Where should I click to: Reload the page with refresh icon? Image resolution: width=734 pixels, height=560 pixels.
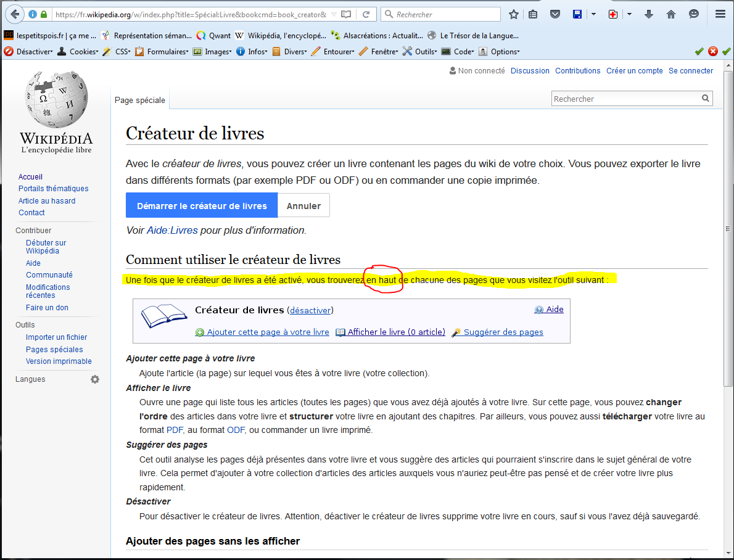[366, 14]
